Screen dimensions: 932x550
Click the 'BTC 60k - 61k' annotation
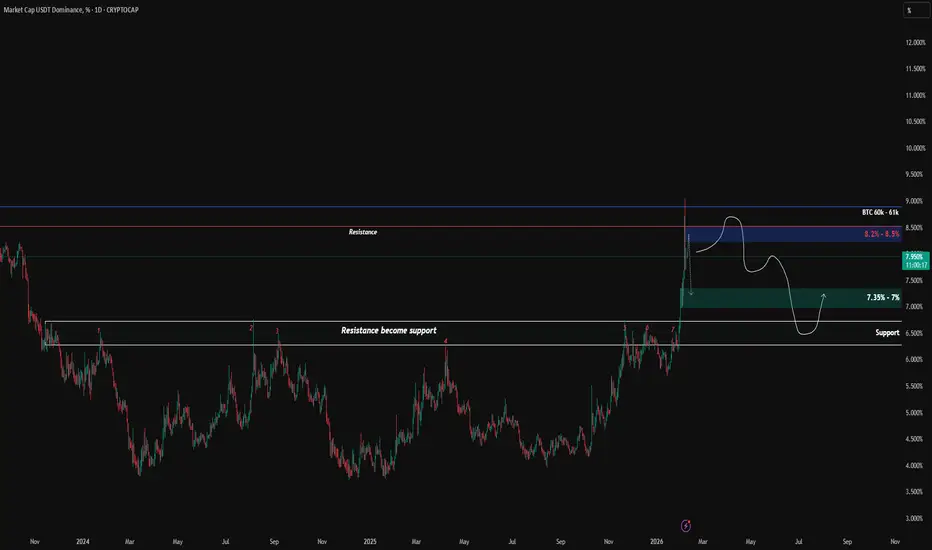pos(880,212)
